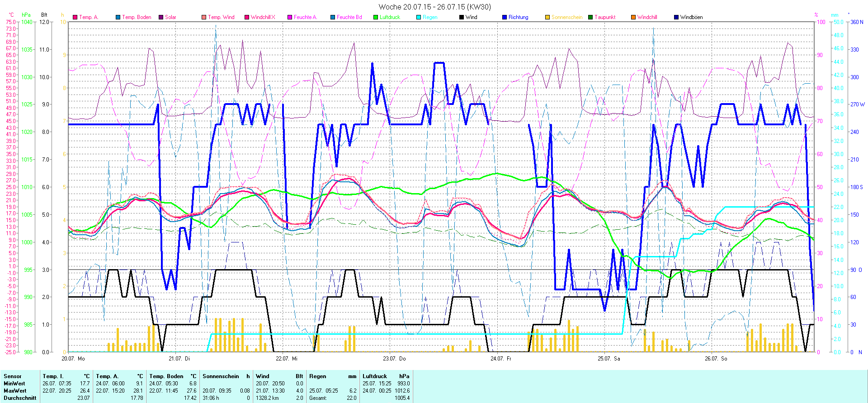Click the Durchschnitt row label

pyautogui.click(x=20, y=398)
